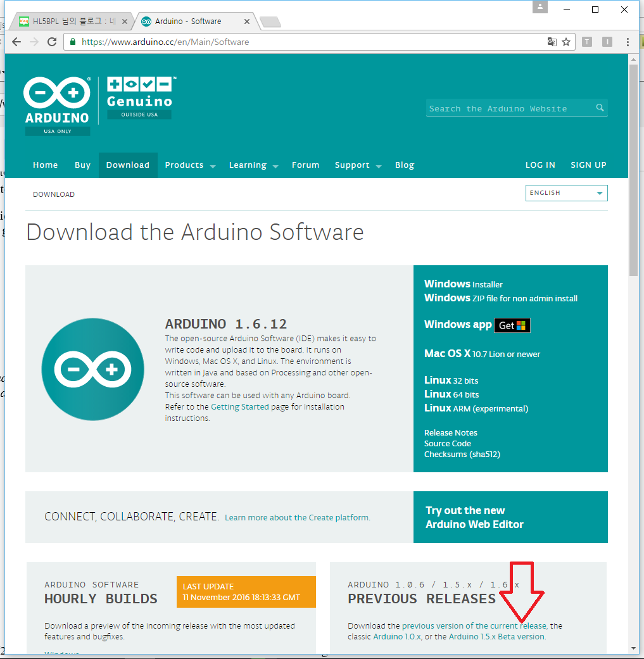Download the Windows Installer
The image size is (644, 659).
[464, 284]
